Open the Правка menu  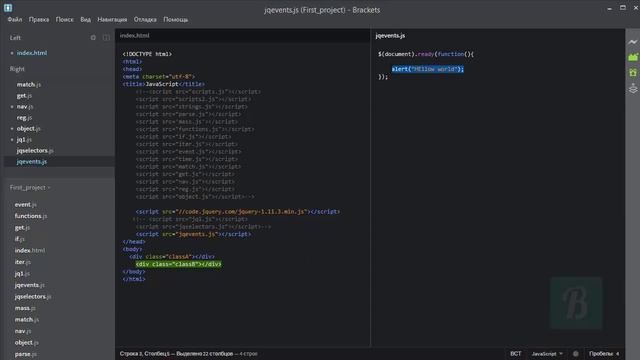coord(39,19)
